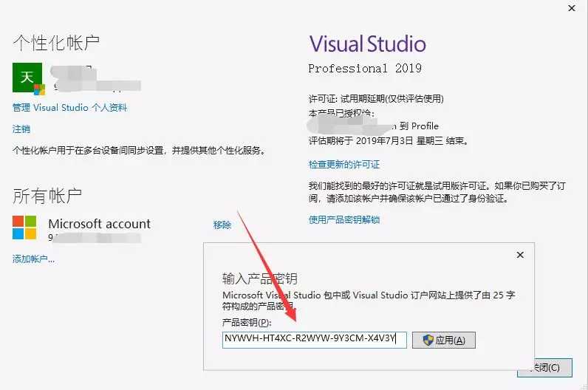
Task: Click 检查更新的许可证 link
Action: 344,164
